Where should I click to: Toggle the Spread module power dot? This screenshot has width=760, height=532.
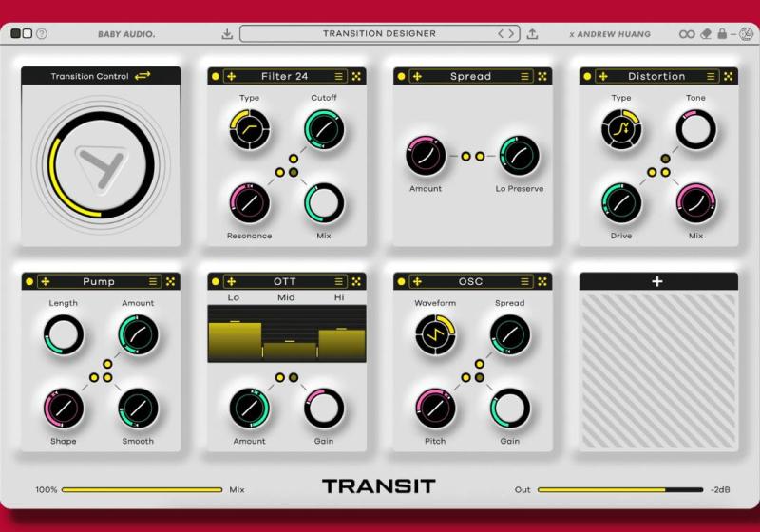(x=401, y=77)
